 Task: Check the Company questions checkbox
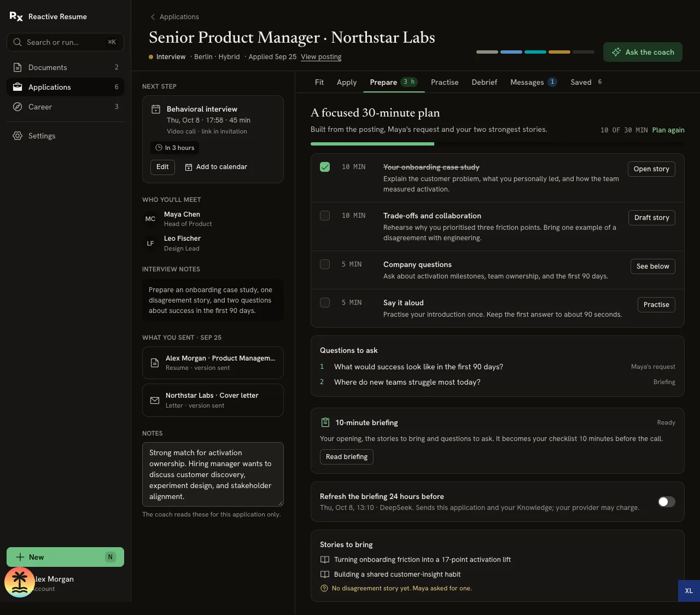tap(325, 264)
